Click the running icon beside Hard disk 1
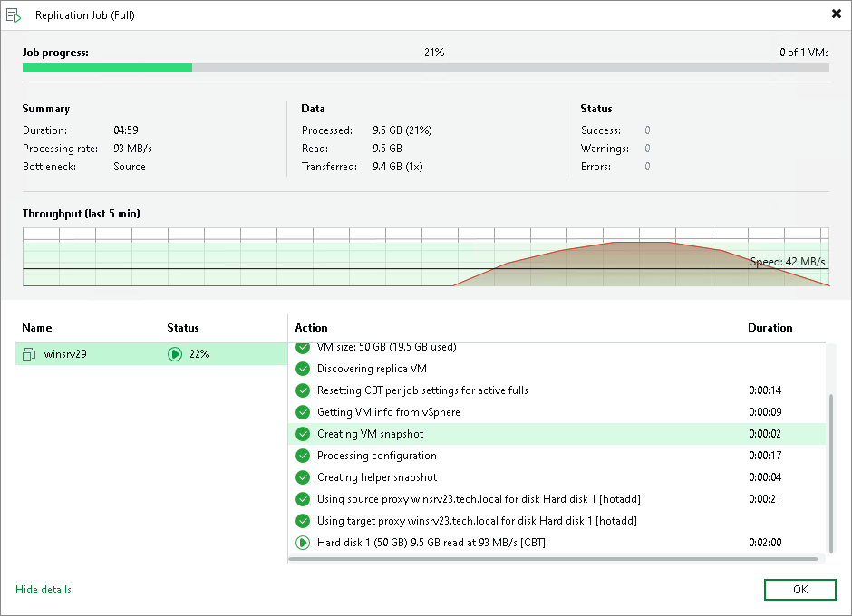This screenshot has width=852, height=616. click(303, 543)
